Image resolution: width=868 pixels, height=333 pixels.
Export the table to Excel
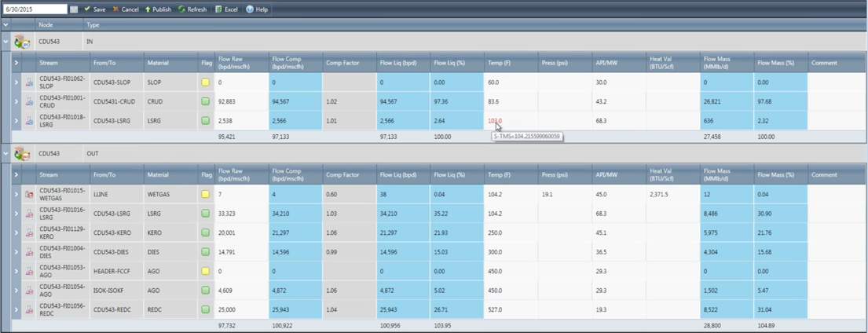point(226,9)
